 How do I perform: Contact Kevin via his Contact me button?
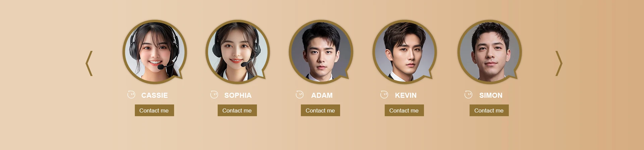click(x=404, y=110)
